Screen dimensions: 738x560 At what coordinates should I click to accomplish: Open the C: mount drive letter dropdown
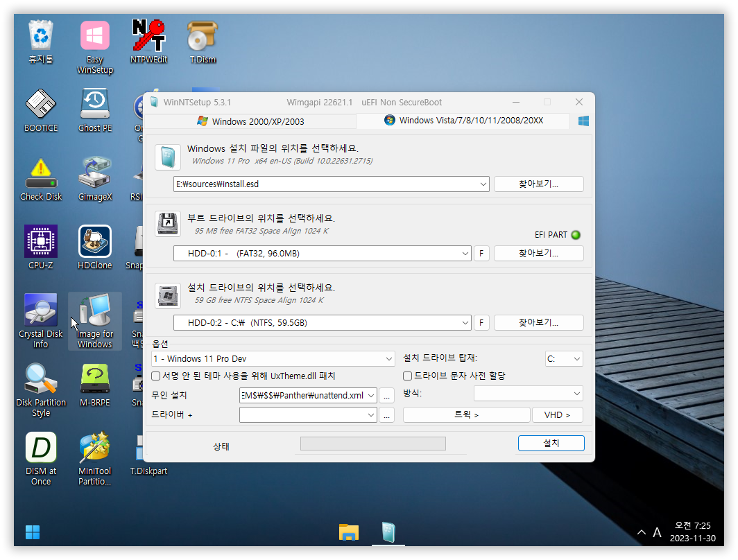[576, 359]
